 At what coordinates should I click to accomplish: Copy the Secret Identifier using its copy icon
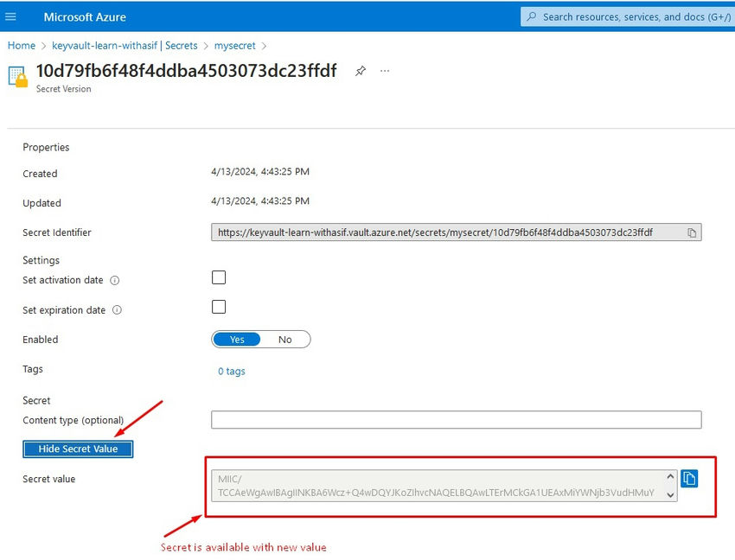point(693,232)
